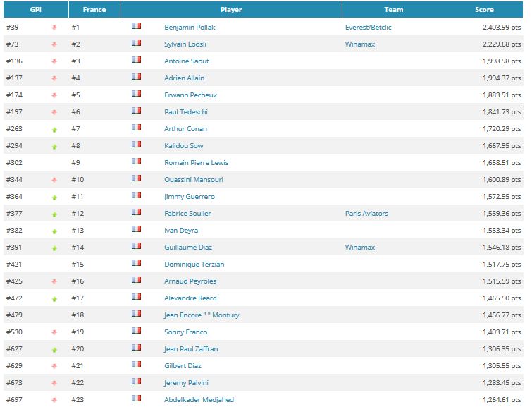The image size is (532, 407).
Task: Select the France rank #23
Action: coord(78,399)
